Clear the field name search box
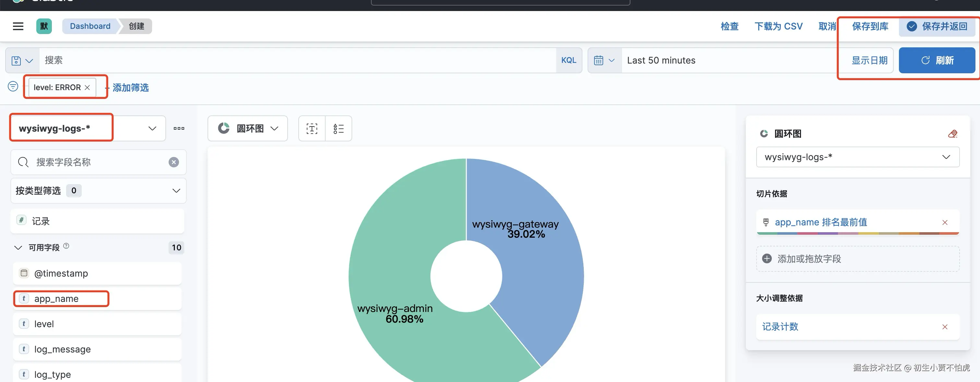 [174, 162]
